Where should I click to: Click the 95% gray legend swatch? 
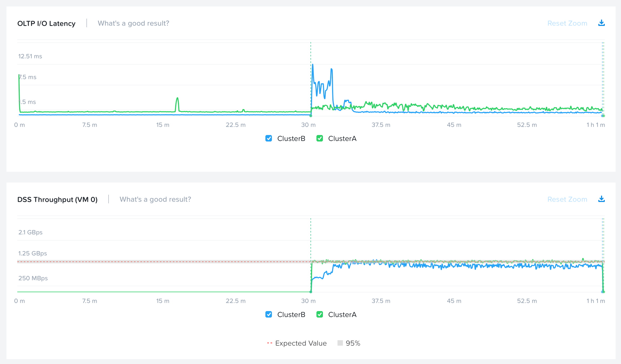click(340, 343)
